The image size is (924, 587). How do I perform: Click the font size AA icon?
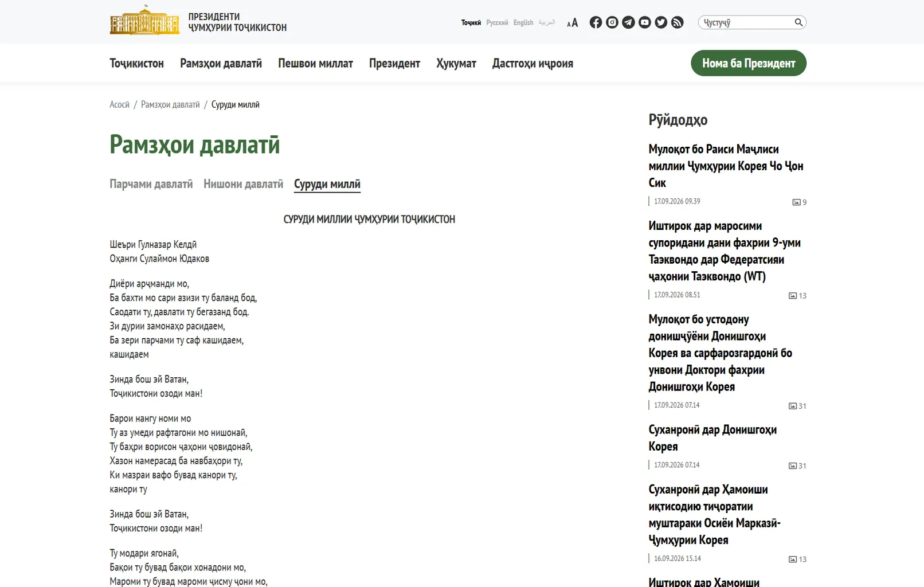coord(572,23)
